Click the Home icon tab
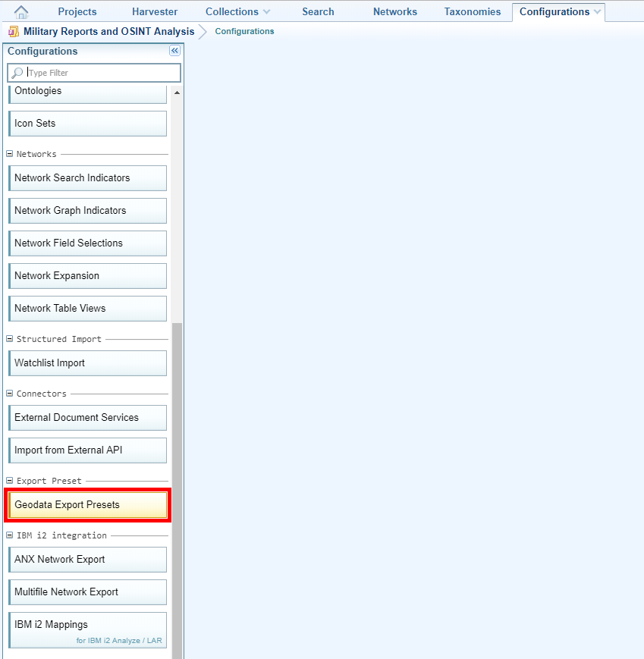 pyautogui.click(x=21, y=12)
